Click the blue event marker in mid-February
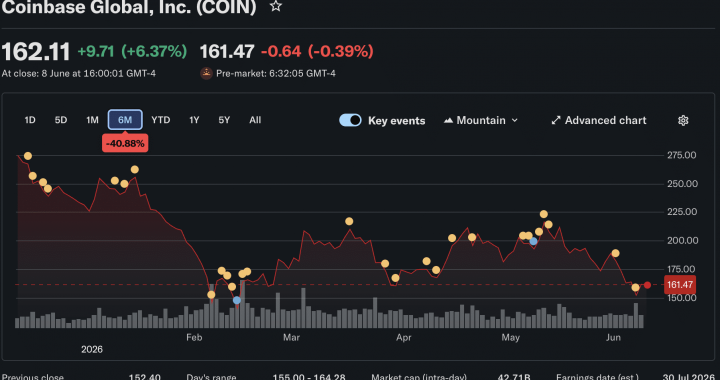This screenshot has width=720, height=380. 236,300
